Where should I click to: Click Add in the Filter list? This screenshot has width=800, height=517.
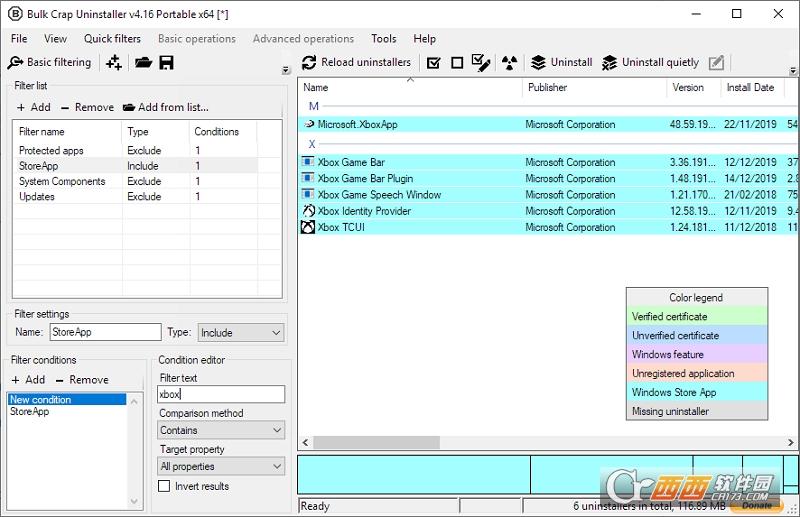(34, 107)
